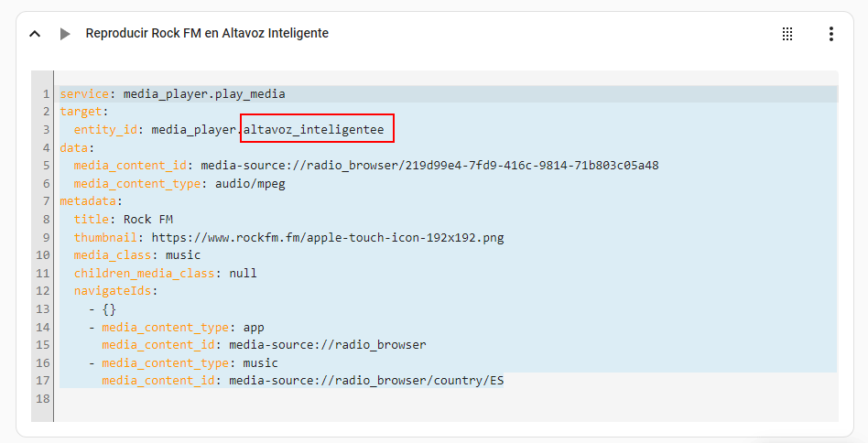Click the app value on line 14
The width and height of the screenshot is (868, 443).
click(254, 327)
